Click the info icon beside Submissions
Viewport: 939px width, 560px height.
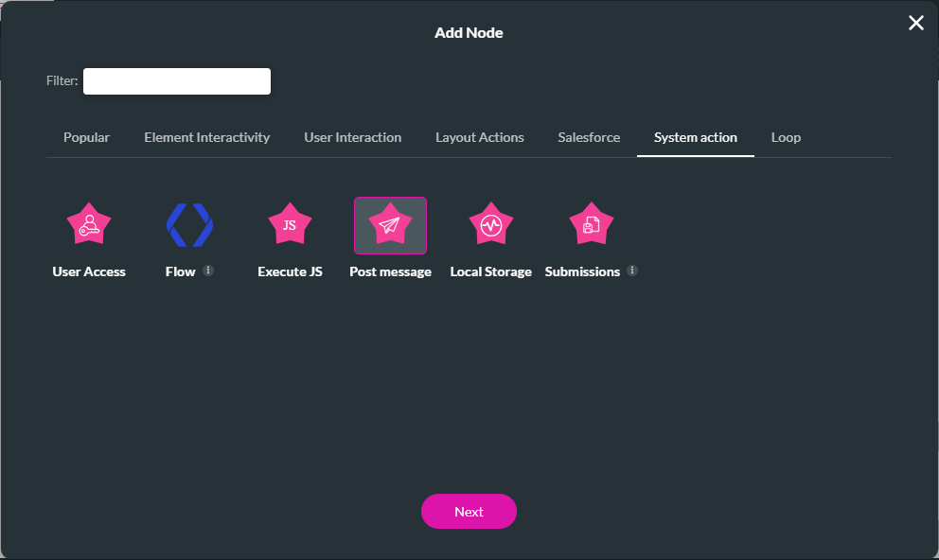(x=632, y=271)
